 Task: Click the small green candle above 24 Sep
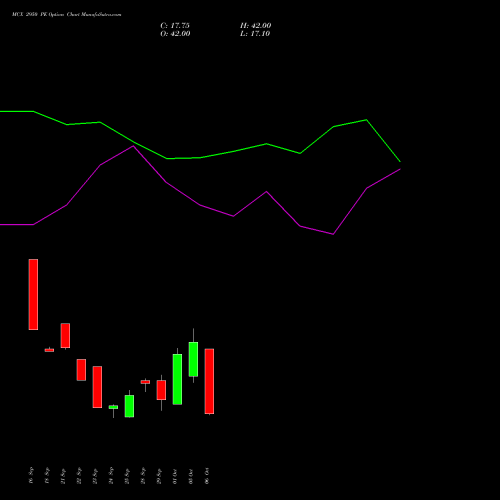(x=113, y=407)
